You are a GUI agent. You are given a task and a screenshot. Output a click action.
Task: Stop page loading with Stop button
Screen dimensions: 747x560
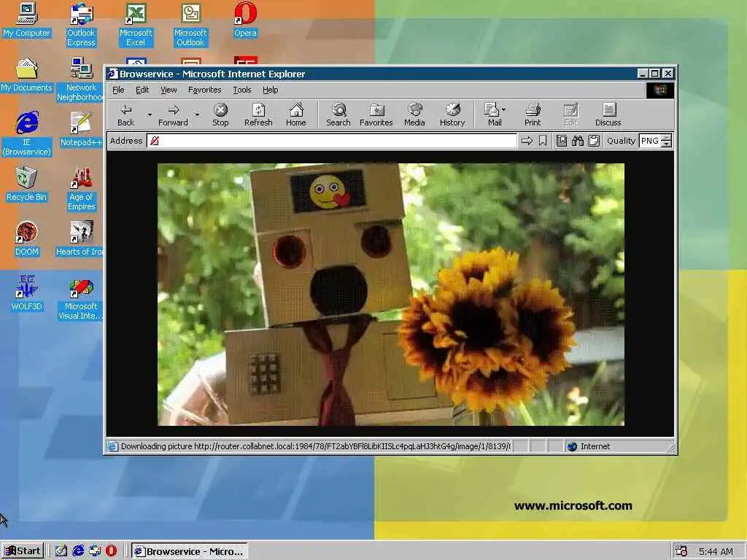click(x=220, y=114)
